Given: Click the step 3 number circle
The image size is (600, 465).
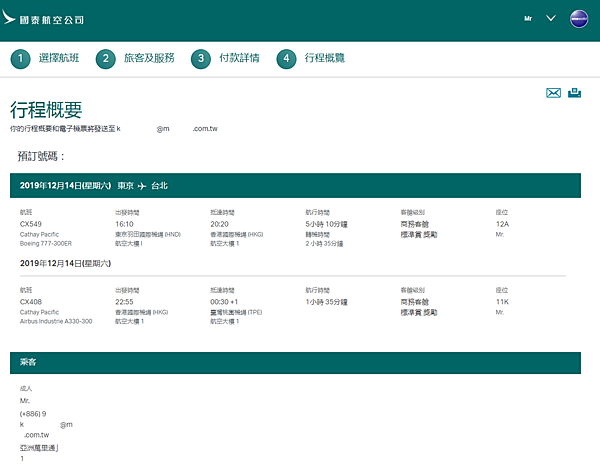Looking at the screenshot, I should coord(201,59).
